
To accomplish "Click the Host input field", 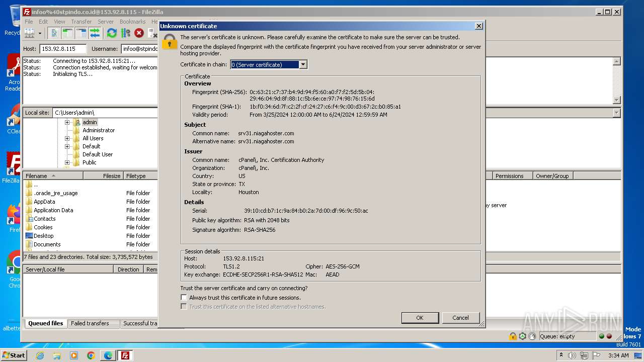I will [x=63, y=49].
